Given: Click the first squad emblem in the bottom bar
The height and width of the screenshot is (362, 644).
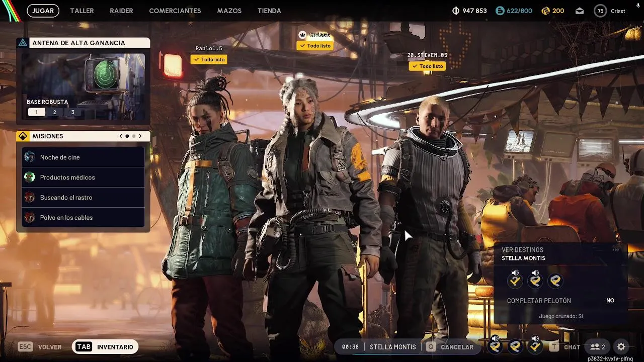Looking at the screenshot, I should point(495,346).
